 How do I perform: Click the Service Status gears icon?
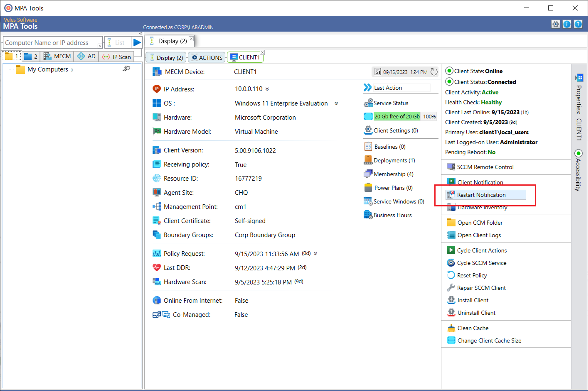tap(368, 103)
